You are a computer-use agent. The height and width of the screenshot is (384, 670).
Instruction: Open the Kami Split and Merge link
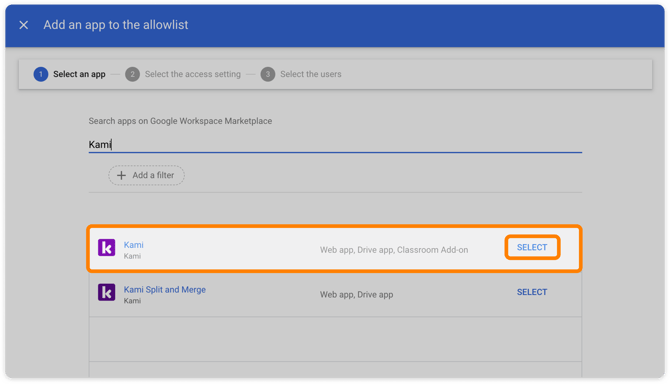(x=165, y=290)
